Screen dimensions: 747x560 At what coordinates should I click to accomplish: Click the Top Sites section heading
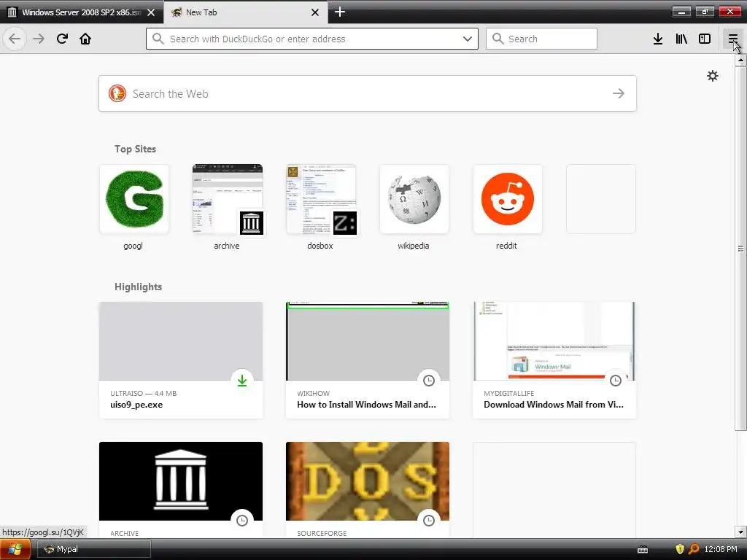[135, 149]
